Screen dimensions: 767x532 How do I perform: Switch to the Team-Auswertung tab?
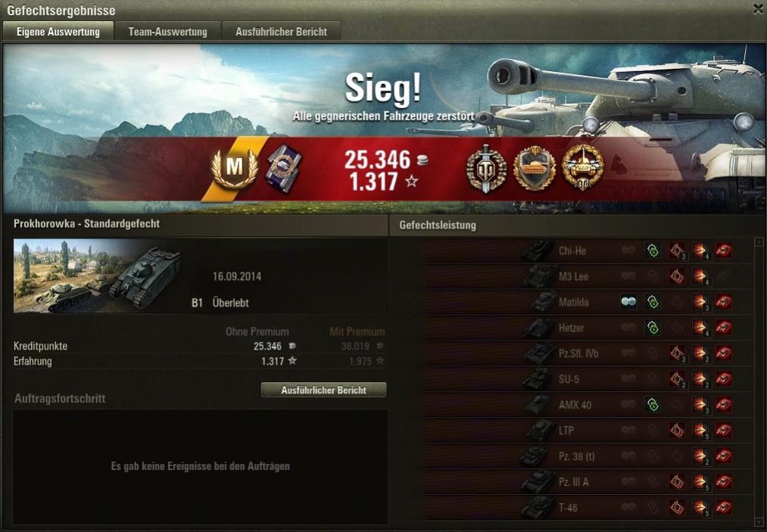point(168,31)
